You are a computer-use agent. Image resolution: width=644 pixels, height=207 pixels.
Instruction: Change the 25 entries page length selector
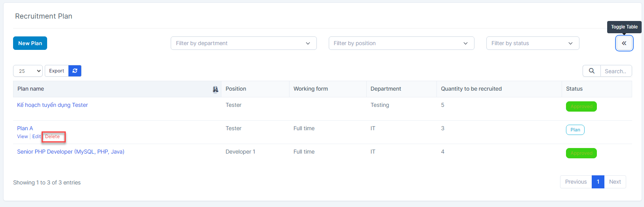[28, 71]
